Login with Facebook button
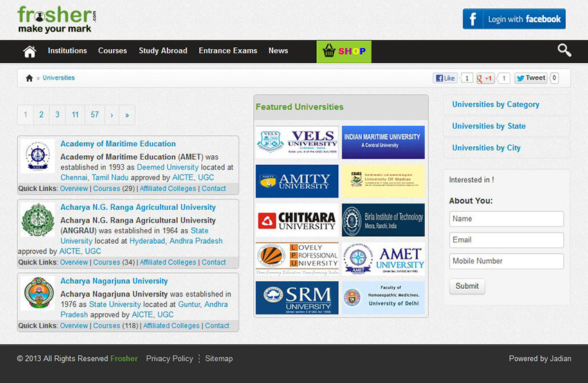 click(x=514, y=19)
